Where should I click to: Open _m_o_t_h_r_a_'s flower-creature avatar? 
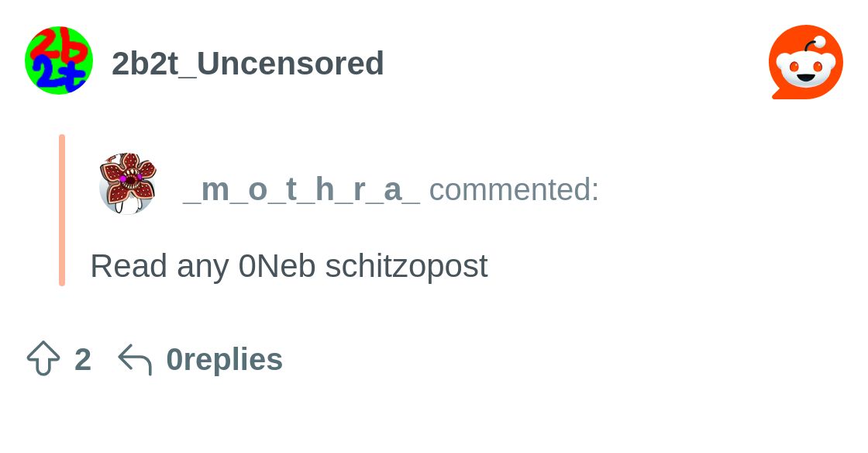128,183
